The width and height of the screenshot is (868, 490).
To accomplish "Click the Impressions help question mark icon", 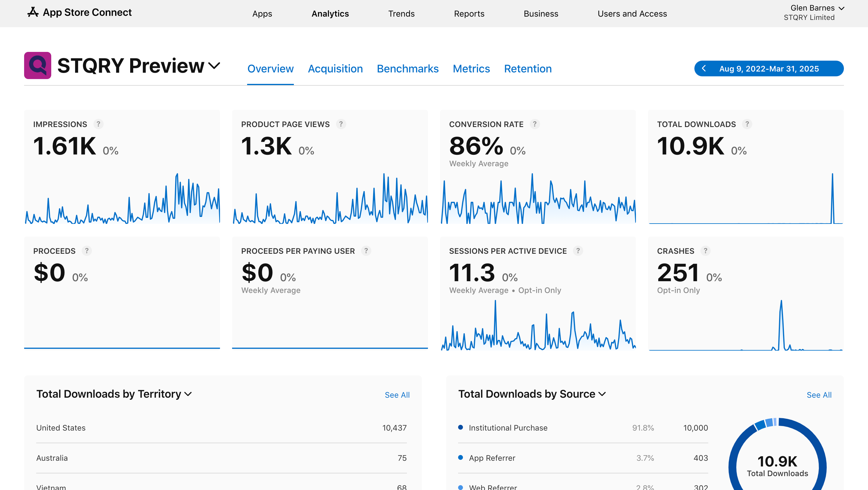I will coord(98,124).
